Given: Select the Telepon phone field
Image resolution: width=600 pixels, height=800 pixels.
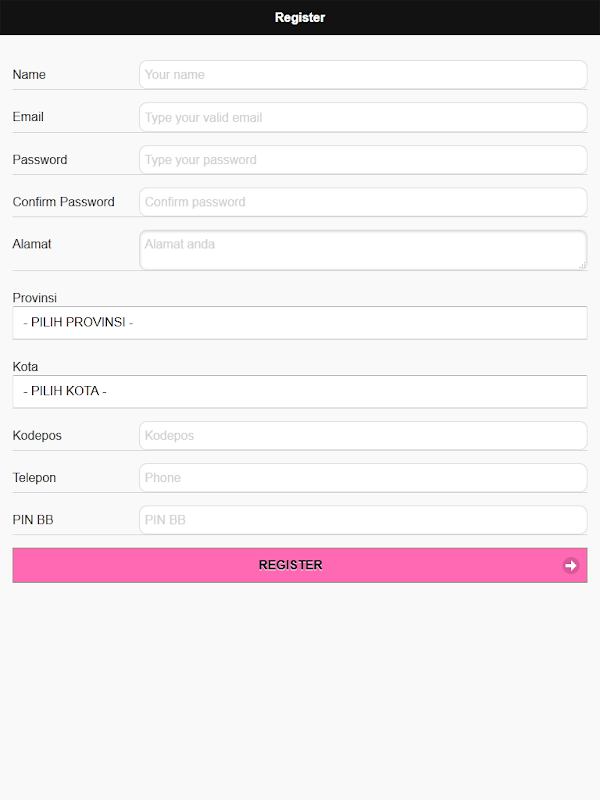Looking at the screenshot, I should (x=362, y=478).
